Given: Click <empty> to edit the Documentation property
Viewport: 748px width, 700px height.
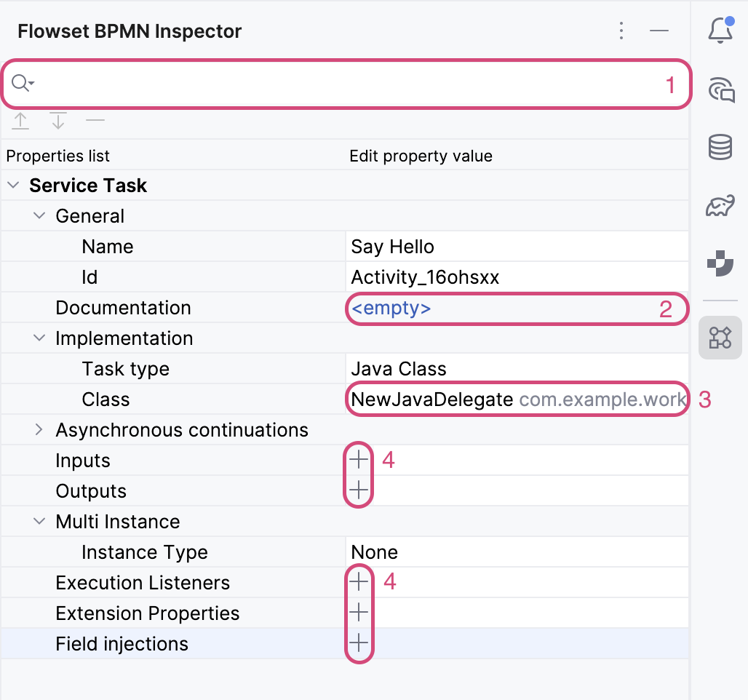Looking at the screenshot, I should pyautogui.click(x=390, y=308).
